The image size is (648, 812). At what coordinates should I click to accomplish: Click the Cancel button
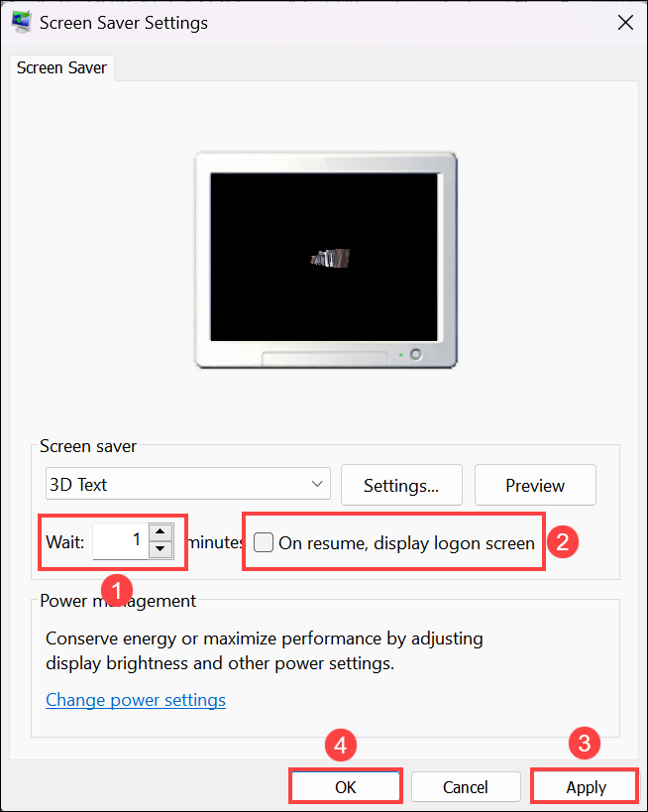pyautogui.click(x=466, y=787)
